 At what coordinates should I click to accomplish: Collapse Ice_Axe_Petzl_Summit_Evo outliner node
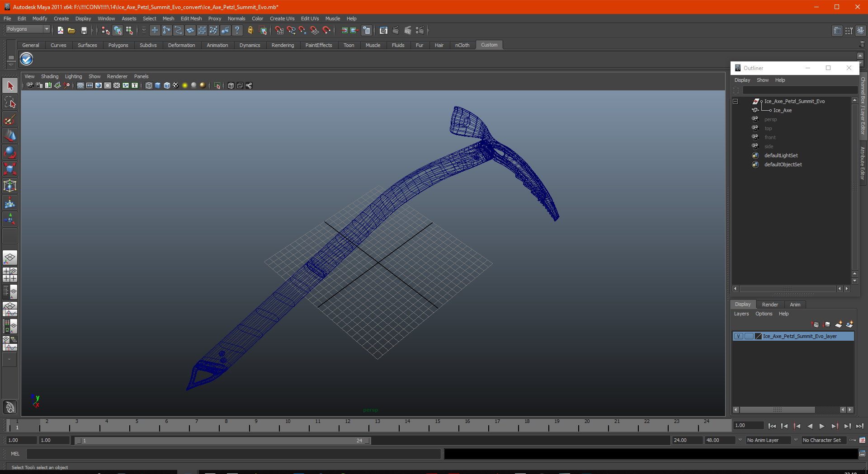736,101
